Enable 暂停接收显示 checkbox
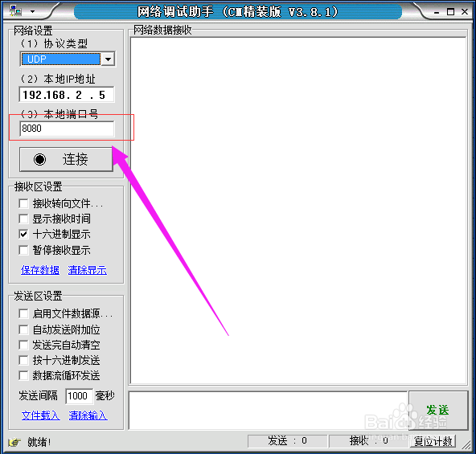The image size is (476, 454). pos(23,250)
